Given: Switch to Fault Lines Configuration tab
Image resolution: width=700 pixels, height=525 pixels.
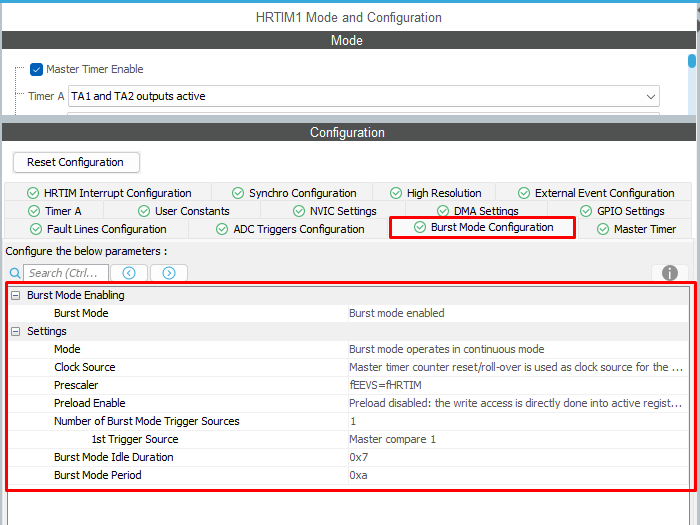Looking at the screenshot, I should tap(97, 229).
